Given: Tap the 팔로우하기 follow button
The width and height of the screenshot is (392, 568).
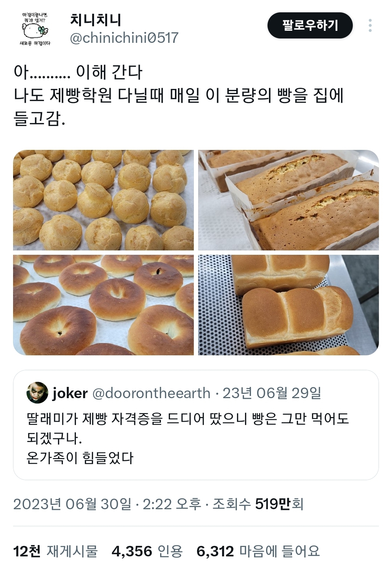Looking at the screenshot, I should pyautogui.click(x=310, y=25).
